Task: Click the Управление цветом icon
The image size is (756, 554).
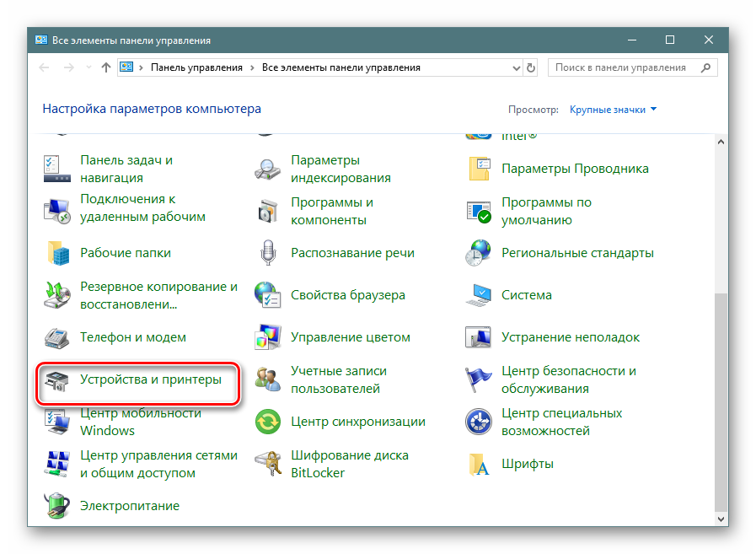Action: tap(269, 337)
